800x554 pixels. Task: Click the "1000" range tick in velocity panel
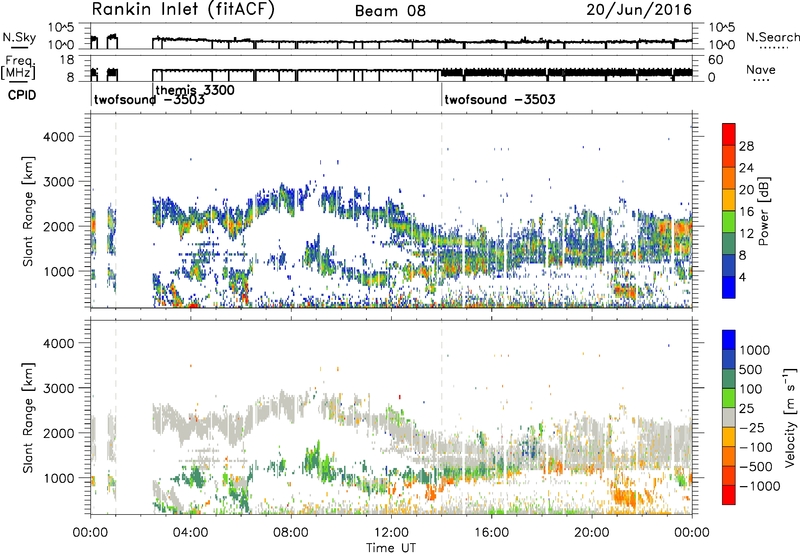tap(58, 478)
